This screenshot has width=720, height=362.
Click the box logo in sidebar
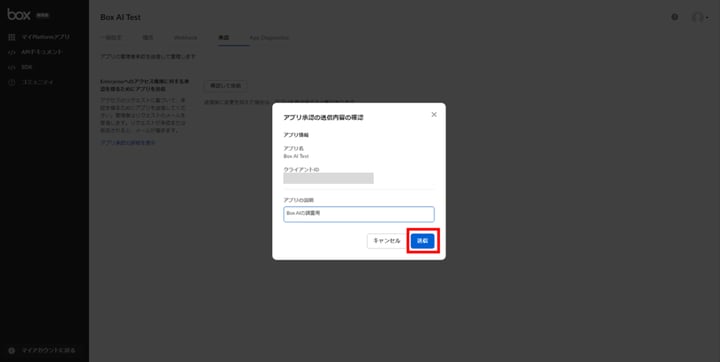click(x=19, y=15)
